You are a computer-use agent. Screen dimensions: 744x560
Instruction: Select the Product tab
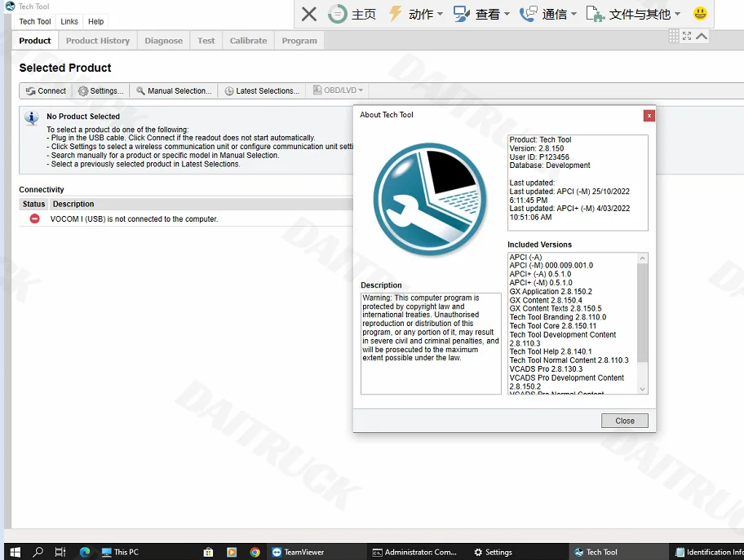pos(34,41)
